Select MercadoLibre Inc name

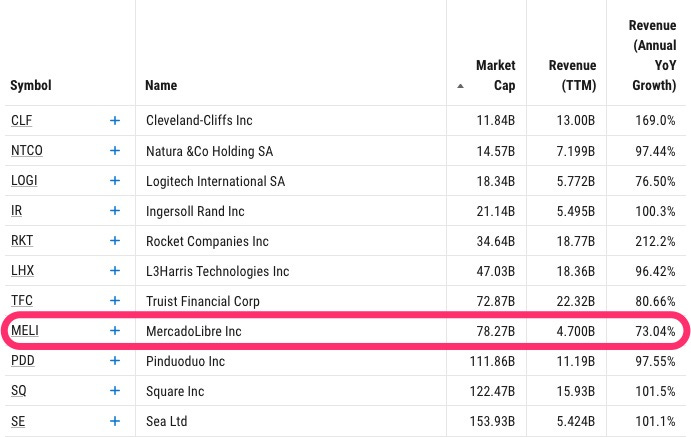click(x=194, y=331)
